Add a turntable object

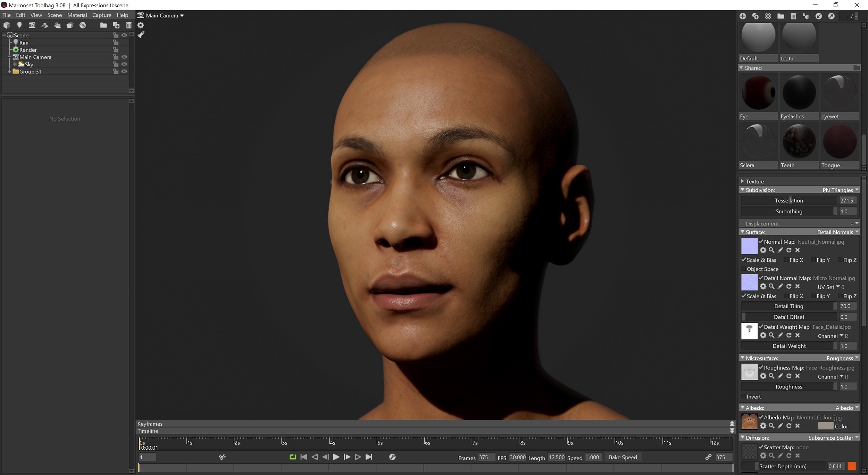tap(83, 25)
